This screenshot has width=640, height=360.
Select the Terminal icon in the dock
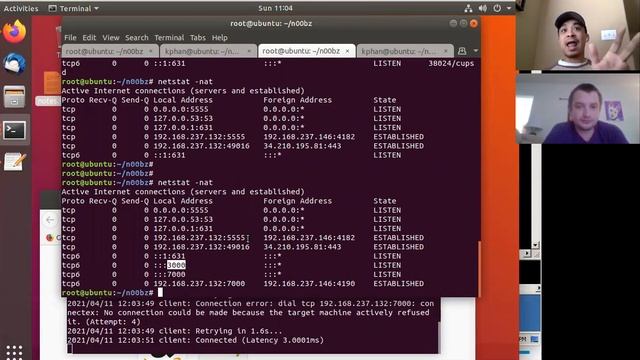pos(15,130)
